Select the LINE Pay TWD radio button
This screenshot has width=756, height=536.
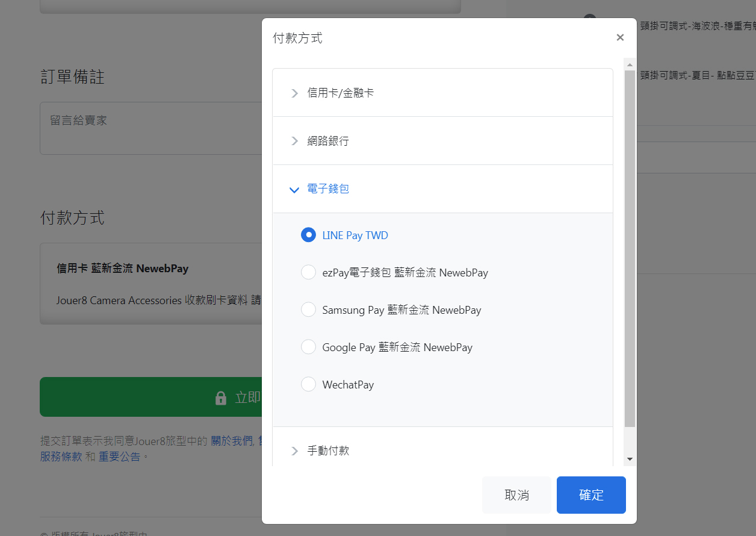(x=308, y=235)
